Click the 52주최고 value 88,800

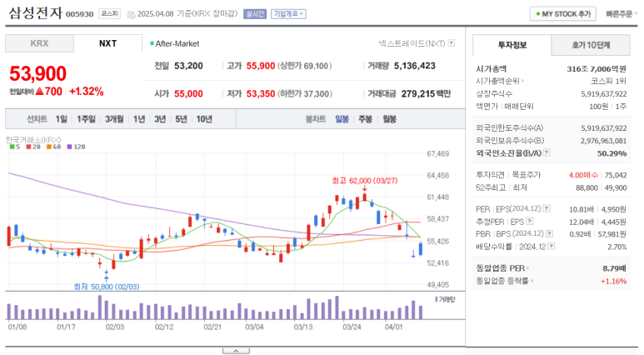(x=587, y=187)
